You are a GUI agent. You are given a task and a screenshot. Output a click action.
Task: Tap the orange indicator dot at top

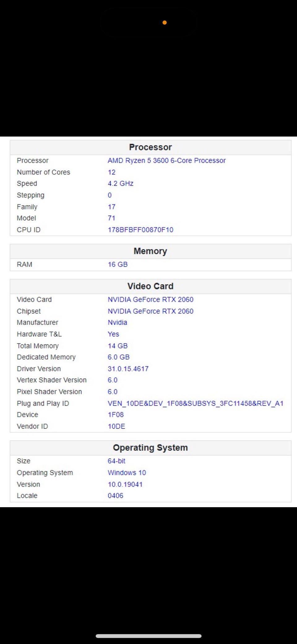pyautogui.click(x=165, y=23)
